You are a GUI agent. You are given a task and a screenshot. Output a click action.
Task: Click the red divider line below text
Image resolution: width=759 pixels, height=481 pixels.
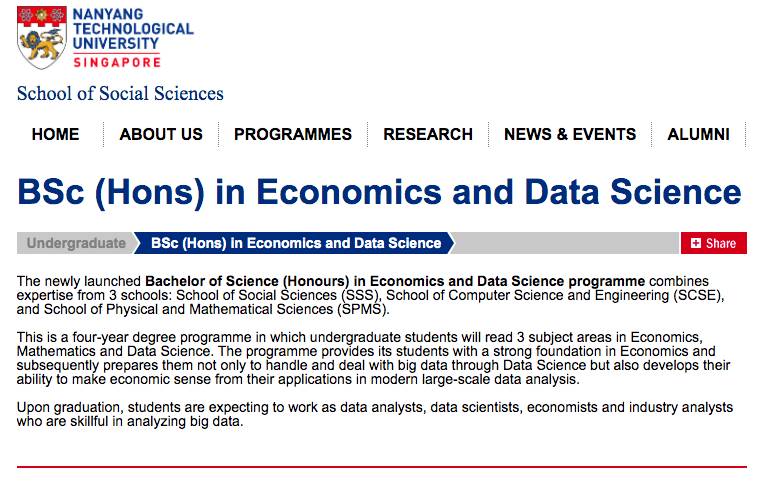pyautogui.click(x=381, y=466)
